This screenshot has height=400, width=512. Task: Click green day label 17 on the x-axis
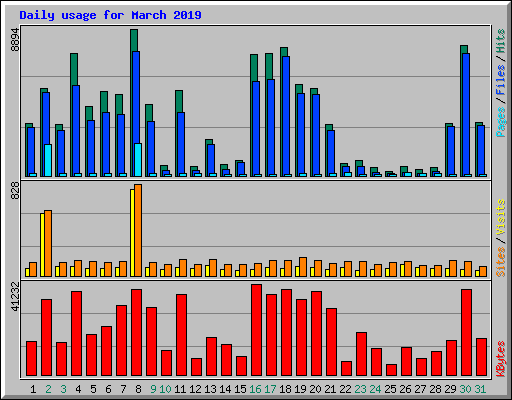click(270, 389)
